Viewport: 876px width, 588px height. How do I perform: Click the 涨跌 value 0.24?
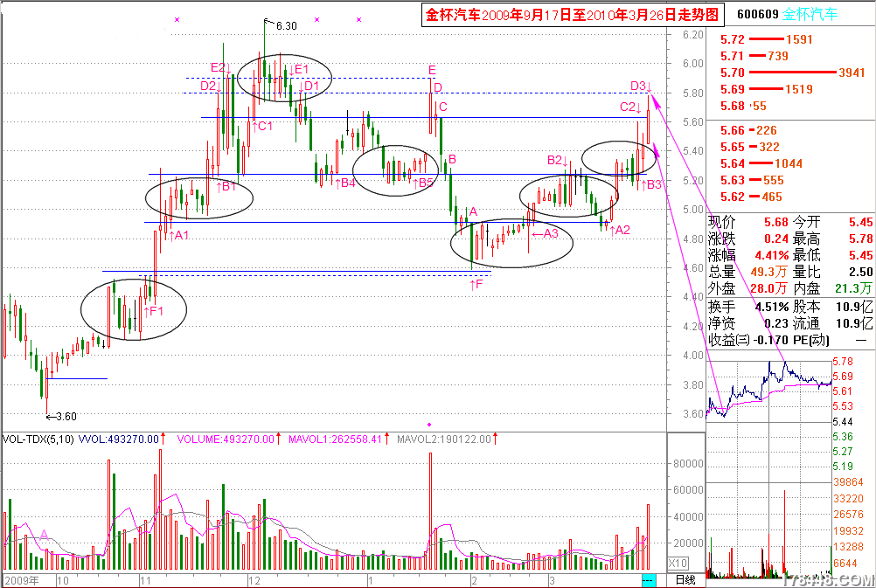pyautogui.click(x=776, y=239)
